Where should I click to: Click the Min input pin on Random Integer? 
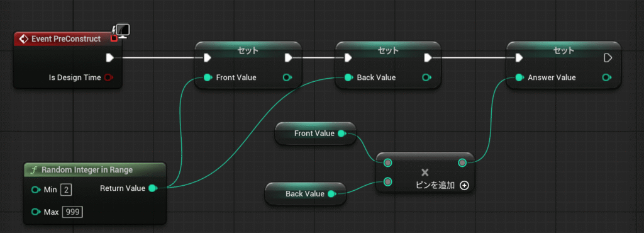[35, 190]
